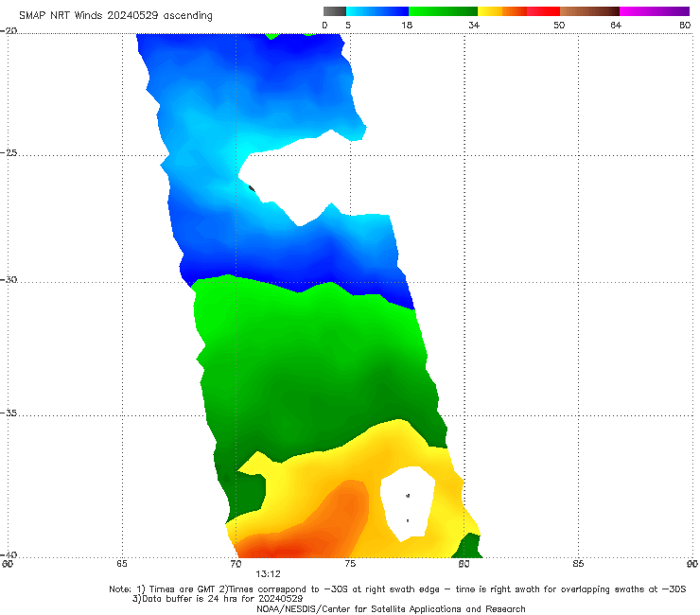The height and width of the screenshot is (615, 700).
Task: Click the red segment of the color bar
Action: tap(543, 11)
